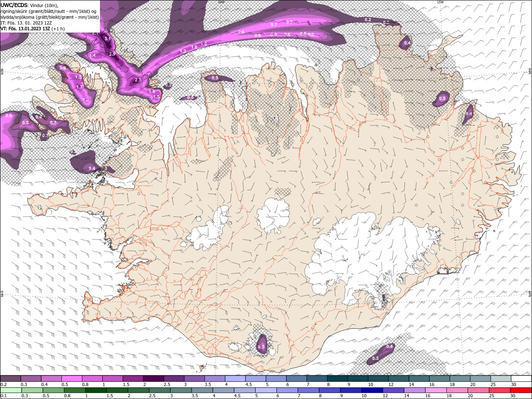Click the "1.7" value label in Westfjords
Image resolution: width=532 pixels, height=399 pixels.
(80, 87)
